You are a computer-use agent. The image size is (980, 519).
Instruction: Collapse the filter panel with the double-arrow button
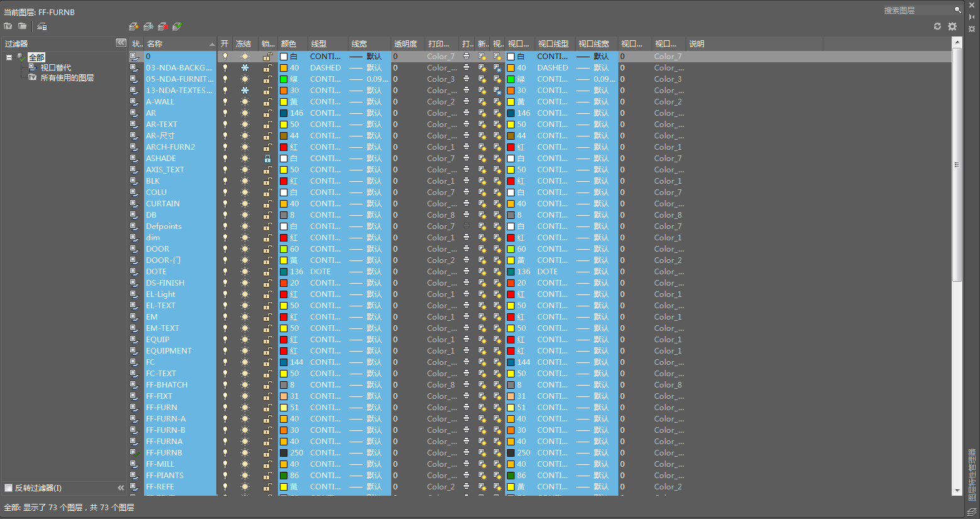coord(121,43)
